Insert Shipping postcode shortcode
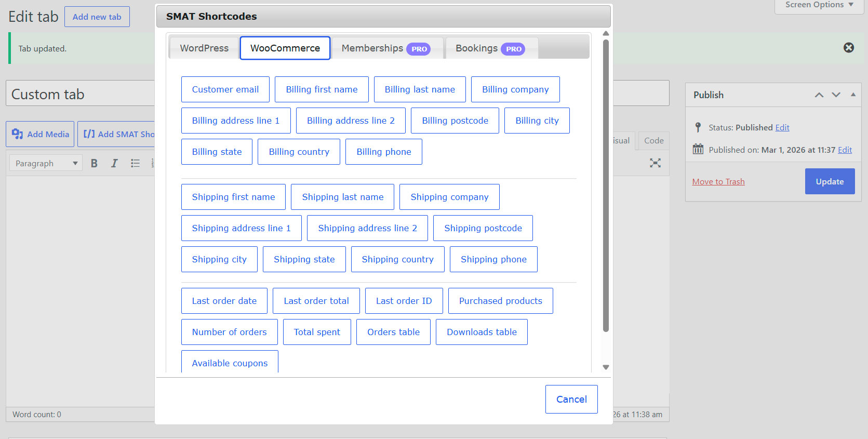868x439 pixels. pyautogui.click(x=483, y=228)
